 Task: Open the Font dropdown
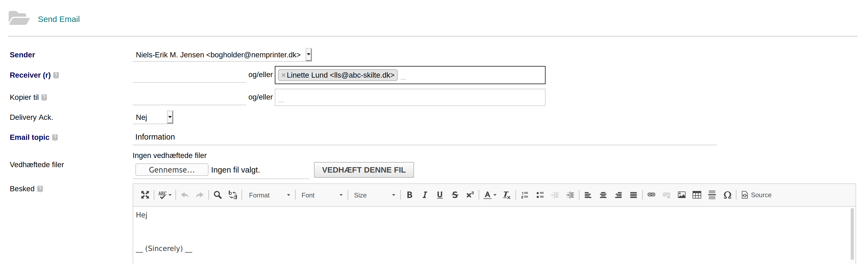pos(322,195)
